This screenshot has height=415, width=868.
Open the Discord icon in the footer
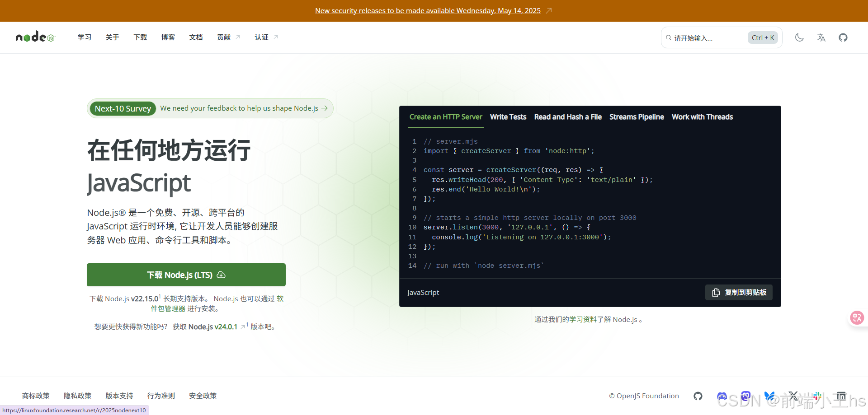click(722, 396)
